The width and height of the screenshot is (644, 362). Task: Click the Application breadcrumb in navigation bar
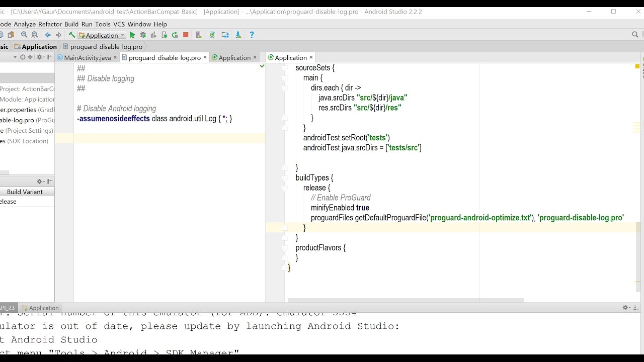[35, 46]
